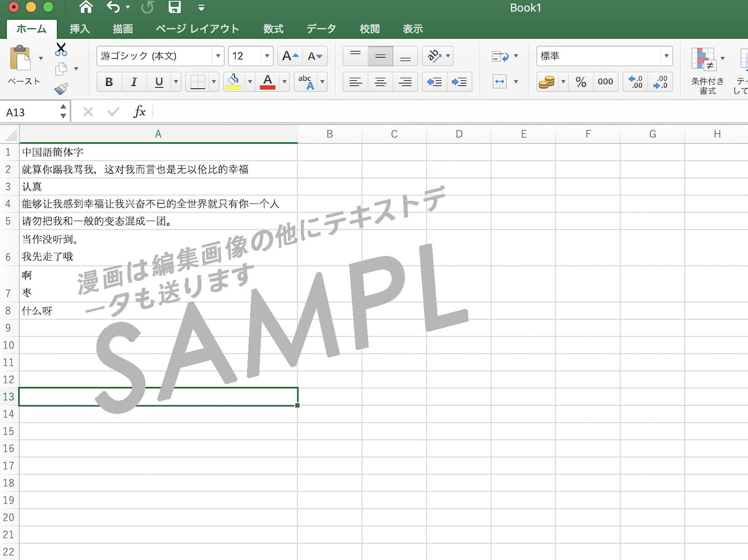The height and width of the screenshot is (560, 748).
Task: Open the 校閲 tab
Action: [370, 29]
